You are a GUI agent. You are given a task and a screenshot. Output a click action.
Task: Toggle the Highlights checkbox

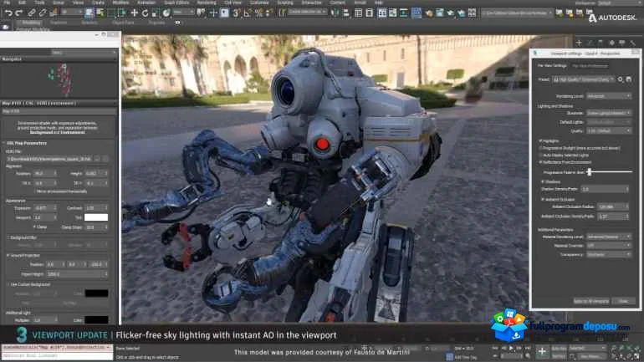541,140
